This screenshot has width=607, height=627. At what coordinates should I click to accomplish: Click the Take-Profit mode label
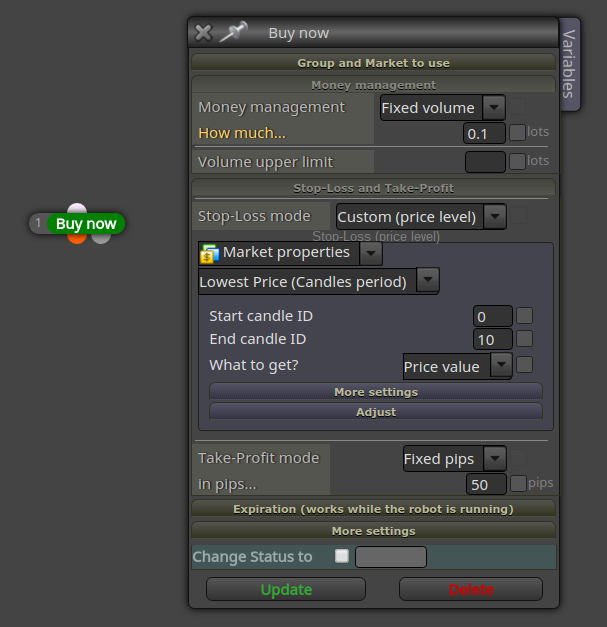[x=259, y=458]
